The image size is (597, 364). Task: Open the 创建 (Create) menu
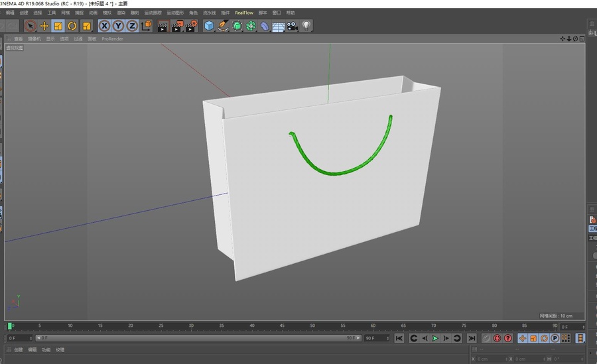pyautogui.click(x=24, y=13)
